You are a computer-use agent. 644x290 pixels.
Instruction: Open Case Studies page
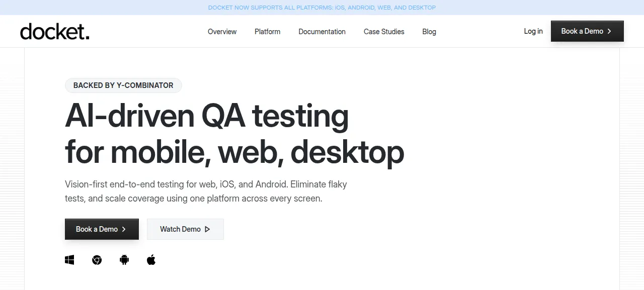tap(384, 32)
